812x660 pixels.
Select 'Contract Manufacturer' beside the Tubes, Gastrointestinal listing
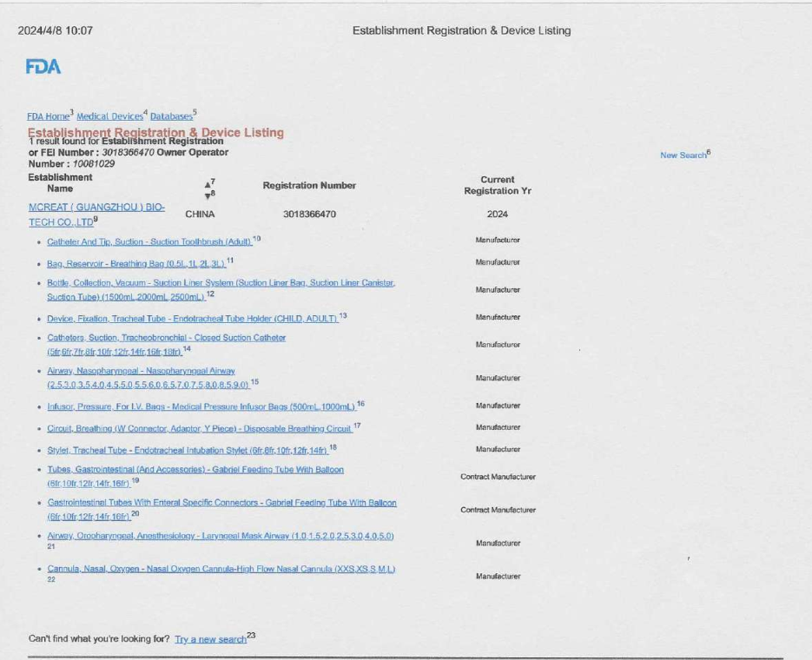[498, 477]
